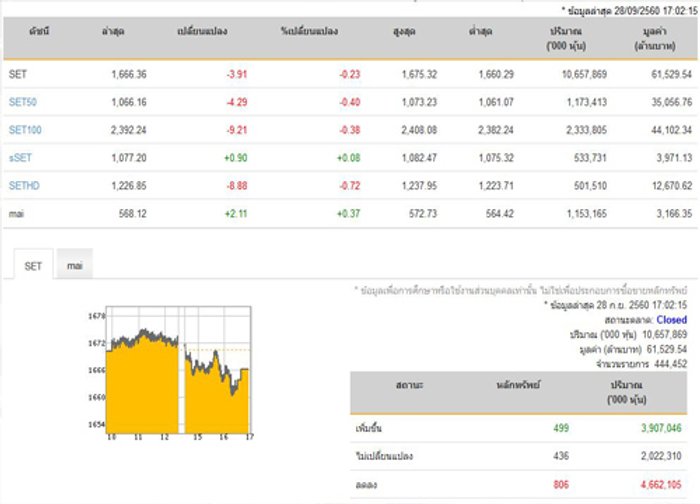Image resolution: width=700 pixels, height=504 pixels.
Task: Select SET50 percent change -0.40
Action: click(350, 102)
